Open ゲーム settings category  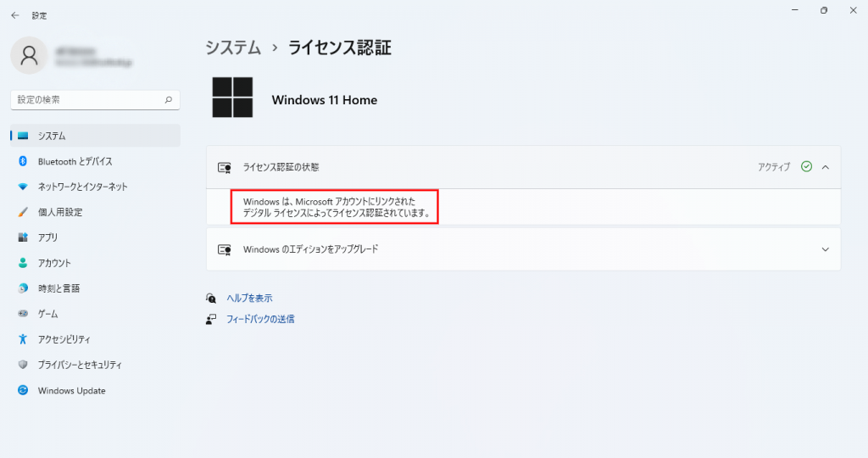pos(95,314)
